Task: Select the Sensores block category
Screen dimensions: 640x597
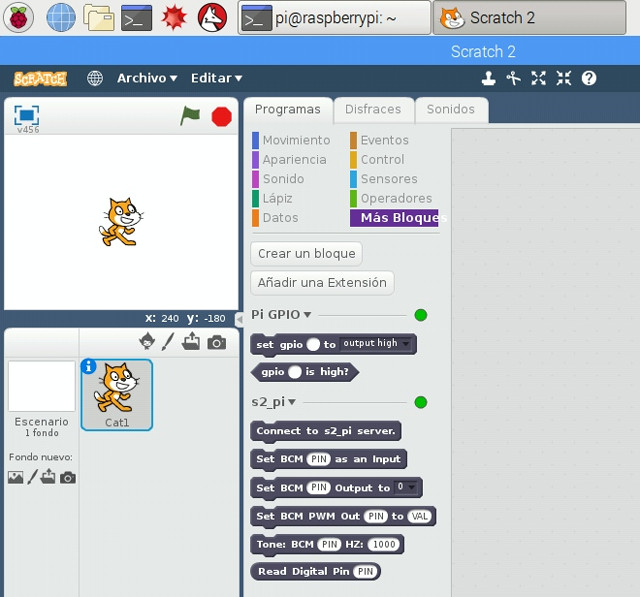Action: (384, 179)
